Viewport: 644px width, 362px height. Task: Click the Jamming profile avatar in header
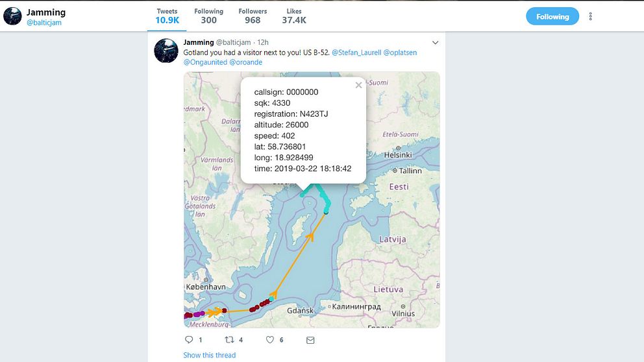[12, 16]
